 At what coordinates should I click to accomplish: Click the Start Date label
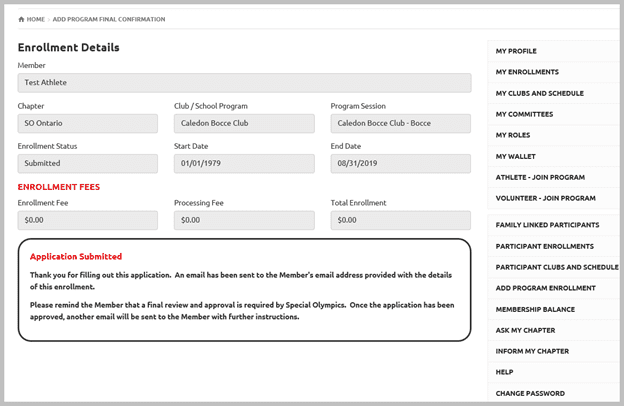pos(191,146)
